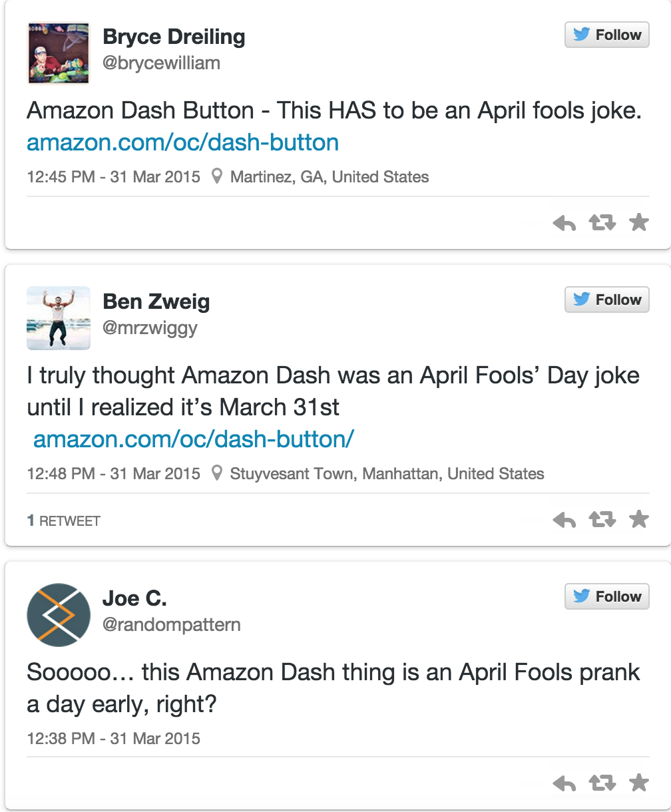Open the @randompattern handle
The image size is (671, 812).
[172, 625]
